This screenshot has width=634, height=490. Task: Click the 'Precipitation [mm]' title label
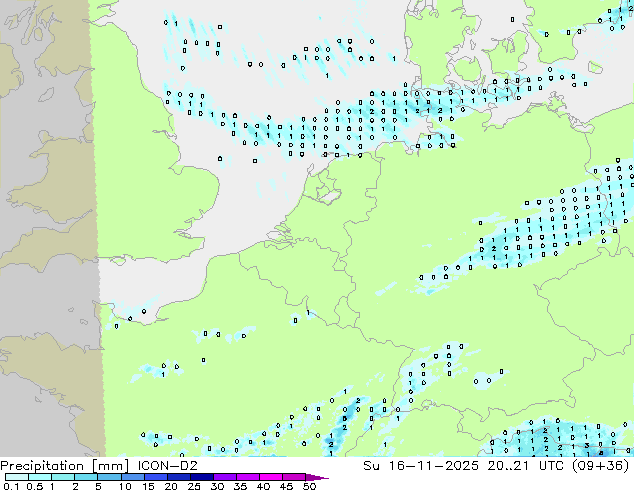(x=64, y=466)
